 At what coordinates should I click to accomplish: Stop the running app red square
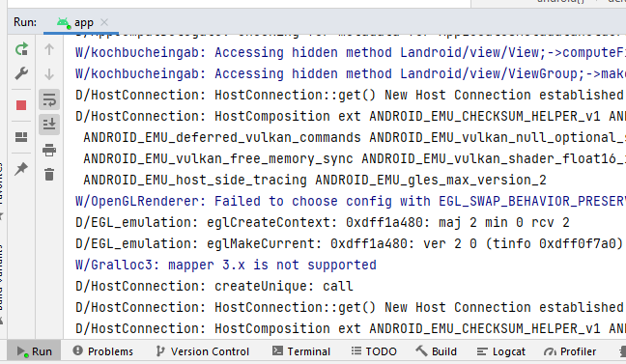click(21, 105)
